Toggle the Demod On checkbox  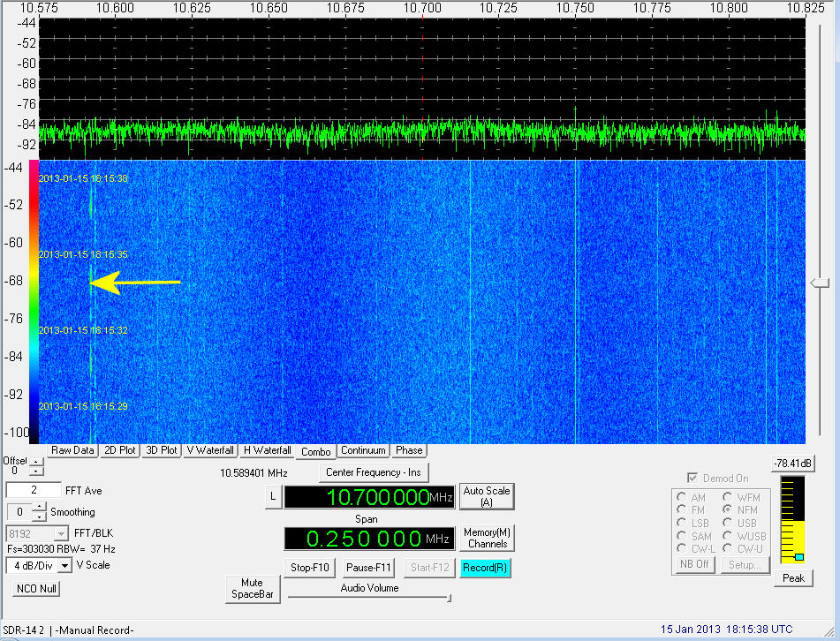tap(692, 478)
